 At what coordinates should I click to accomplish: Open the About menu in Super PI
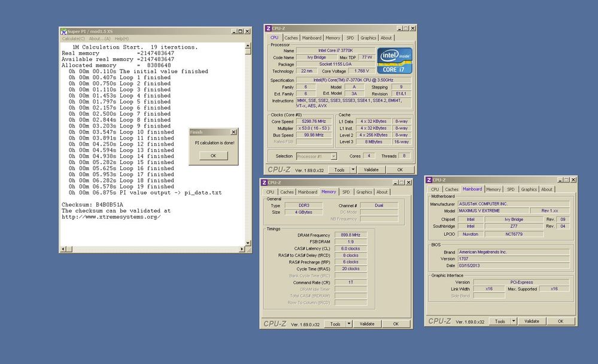[99, 38]
